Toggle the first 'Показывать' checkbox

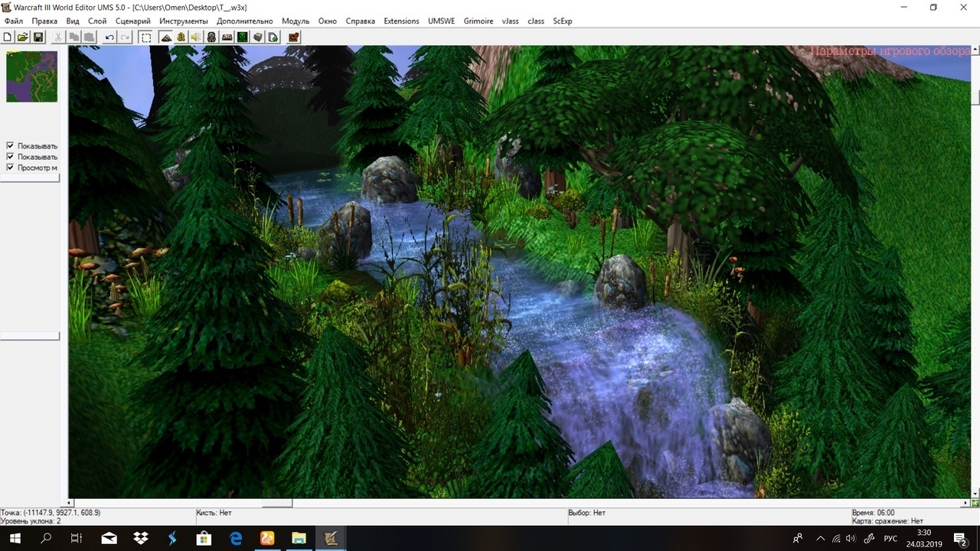(10, 145)
